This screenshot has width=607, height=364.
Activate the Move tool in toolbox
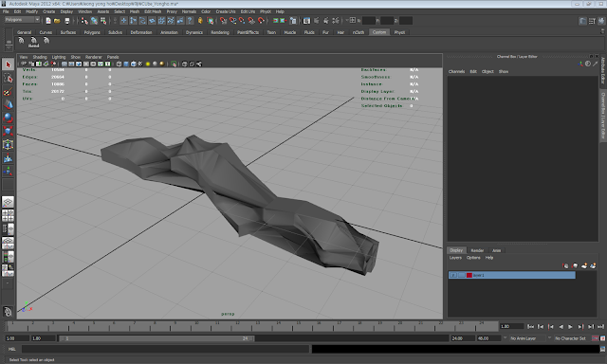coord(8,104)
